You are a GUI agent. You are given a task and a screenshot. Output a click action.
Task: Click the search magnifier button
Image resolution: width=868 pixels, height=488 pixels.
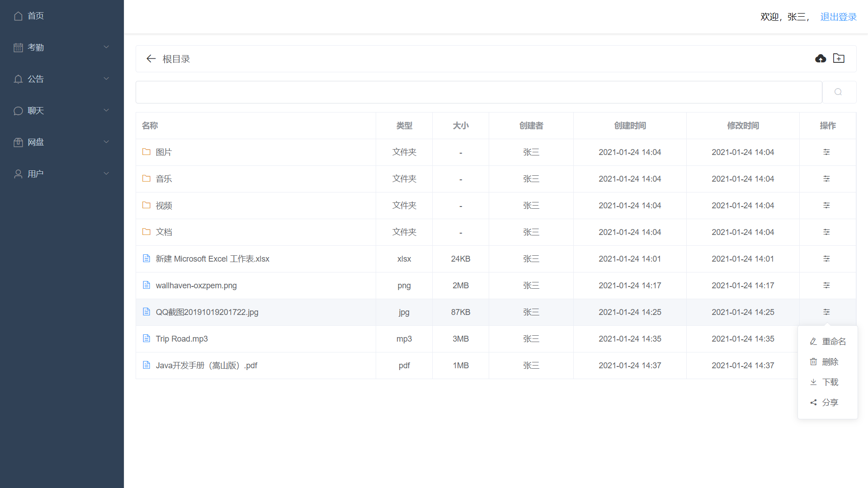[x=838, y=92]
